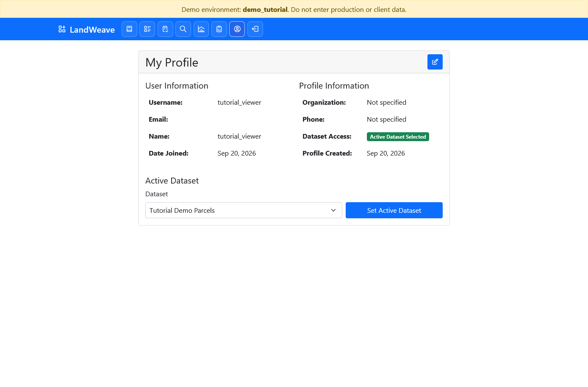Screen dimensions: 588x387
Task: Click the clipboard report icon in navbar
Action: coord(219,29)
